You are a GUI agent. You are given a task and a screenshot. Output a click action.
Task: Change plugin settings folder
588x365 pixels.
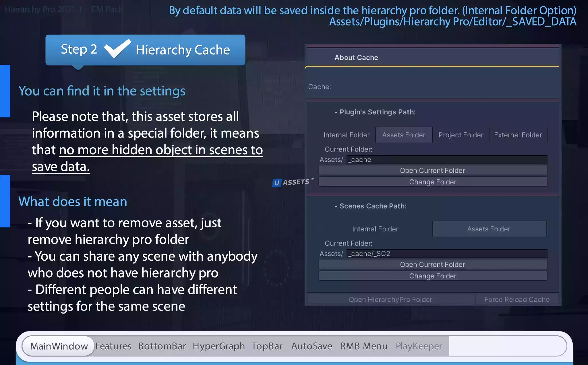pos(432,182)
